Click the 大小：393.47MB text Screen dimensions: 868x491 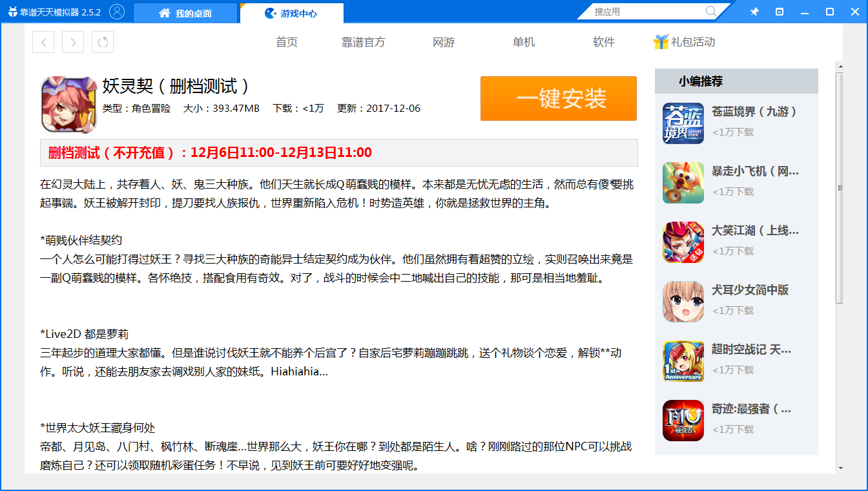click(222, 109)
